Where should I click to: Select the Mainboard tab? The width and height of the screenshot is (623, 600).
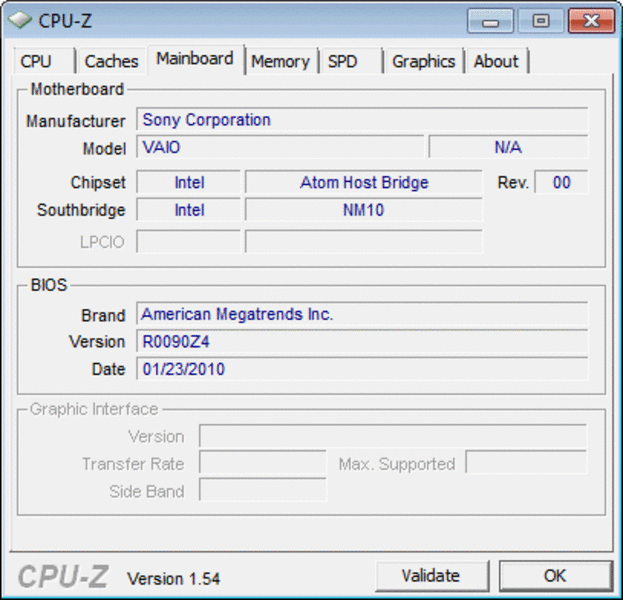[x=195, y=59]
